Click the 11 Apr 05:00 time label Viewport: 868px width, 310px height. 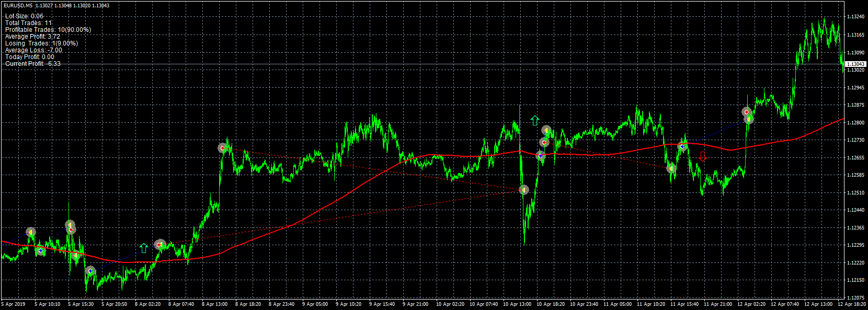(618, 304)
